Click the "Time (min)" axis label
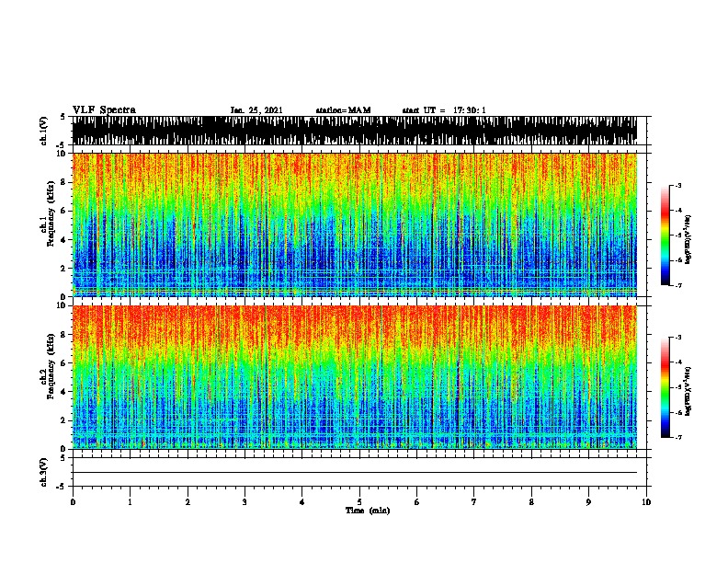This screenshot has width=728, height=563. (x=368, y=511)
